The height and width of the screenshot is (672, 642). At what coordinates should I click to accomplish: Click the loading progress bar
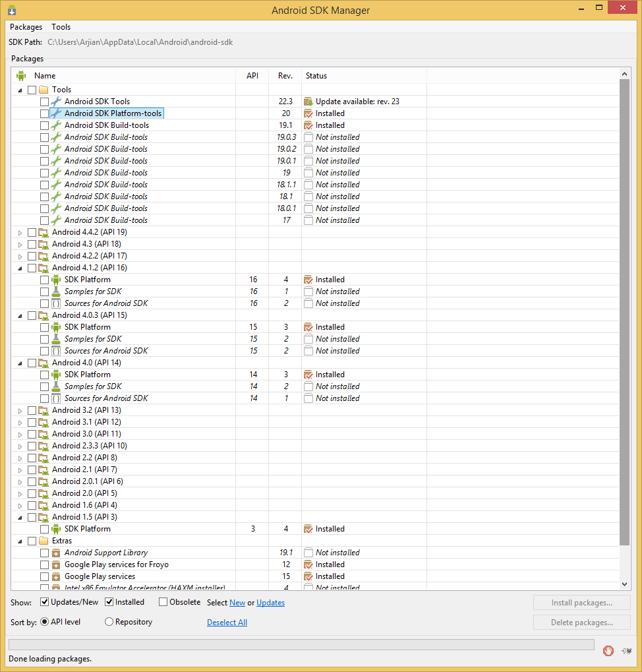pos(301,644)
